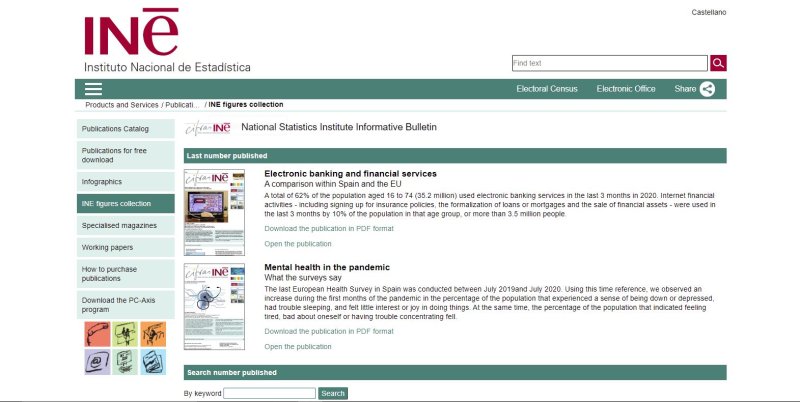The height and width of the screenshot is (402, 800).
Task: Click the Share circular icon
Action: tap(708, 89)
